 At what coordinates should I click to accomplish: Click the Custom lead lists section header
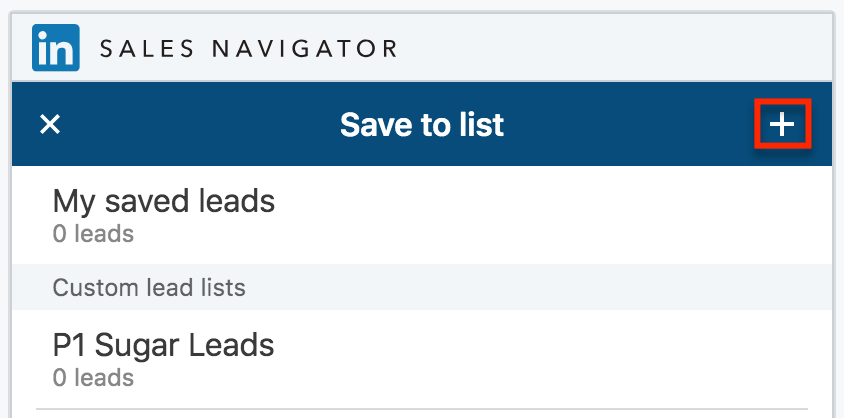[149, 288]
